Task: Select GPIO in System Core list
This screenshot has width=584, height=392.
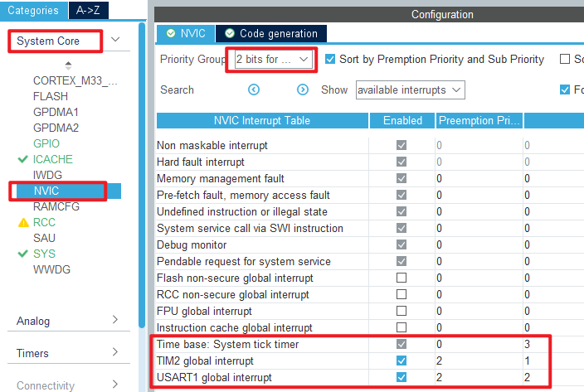Action: (x=46, y=143)
